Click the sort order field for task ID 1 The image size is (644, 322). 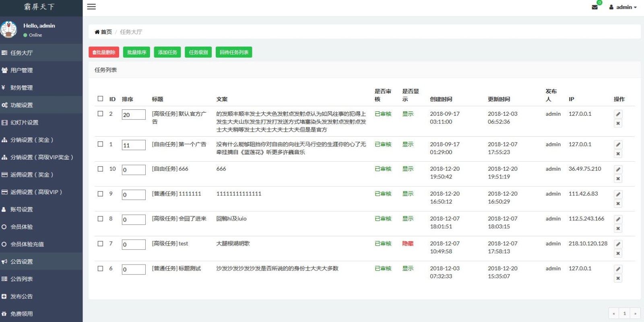coord(134,145)
